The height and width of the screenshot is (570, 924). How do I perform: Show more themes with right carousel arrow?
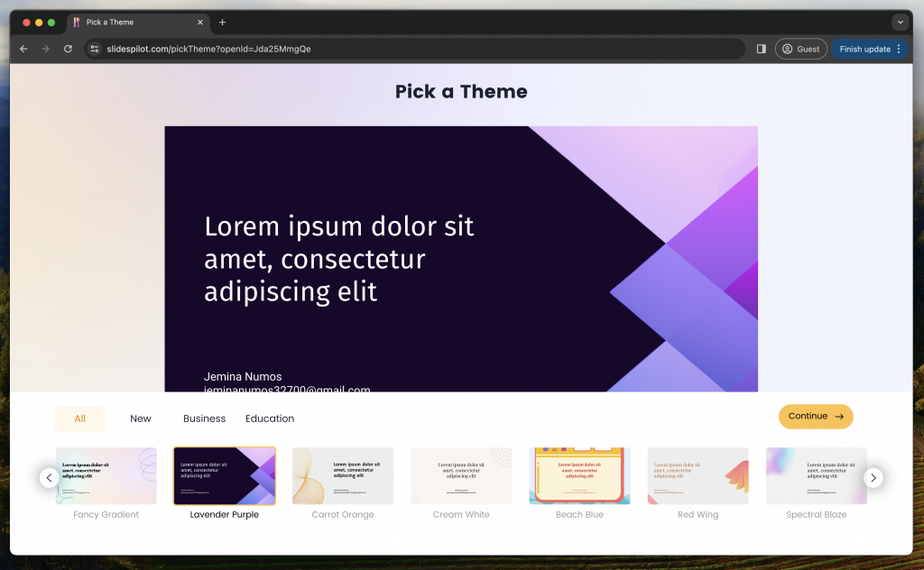pyautogui.click(x=873, y=477)
